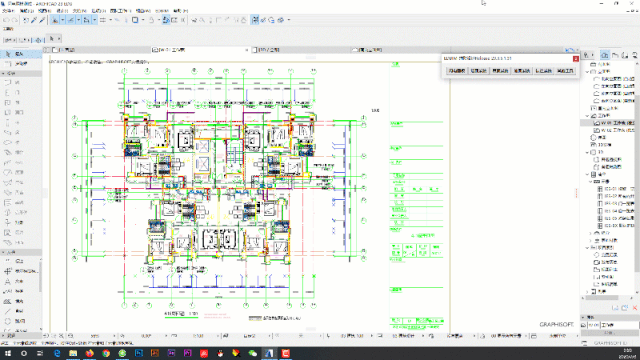Click the Undo arrow in the top toolbar

pyautogui.click(x=6, y=20)
